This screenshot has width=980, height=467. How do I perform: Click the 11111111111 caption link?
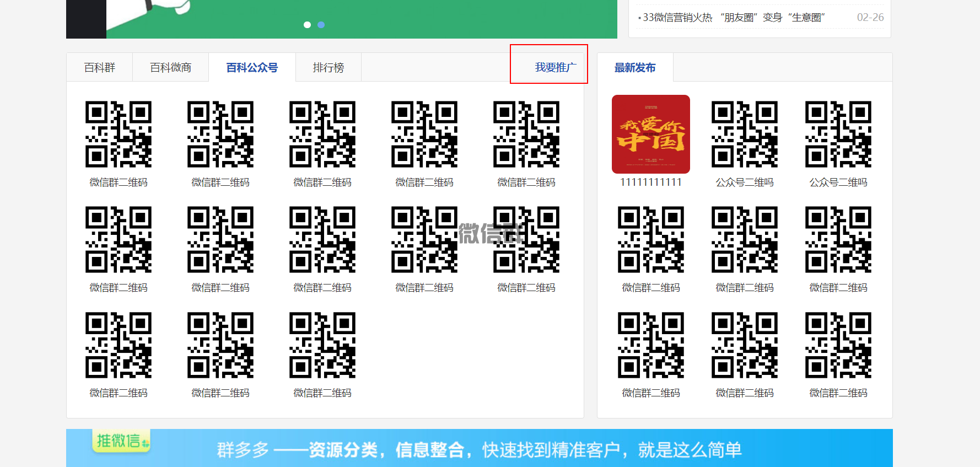point(650,182)
